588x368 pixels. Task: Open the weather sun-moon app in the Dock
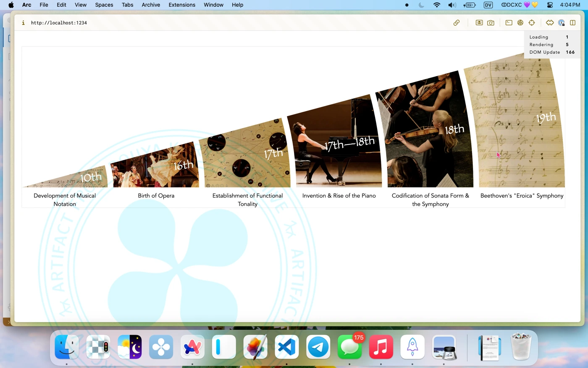130,347
